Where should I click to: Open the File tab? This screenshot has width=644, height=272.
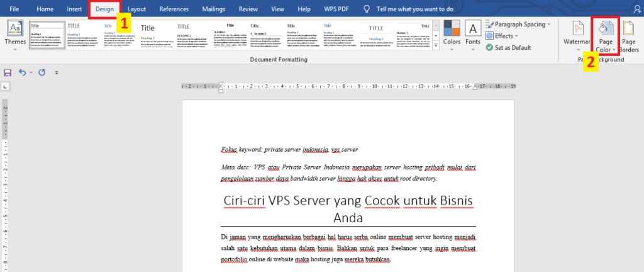click(x=14, y=9)
